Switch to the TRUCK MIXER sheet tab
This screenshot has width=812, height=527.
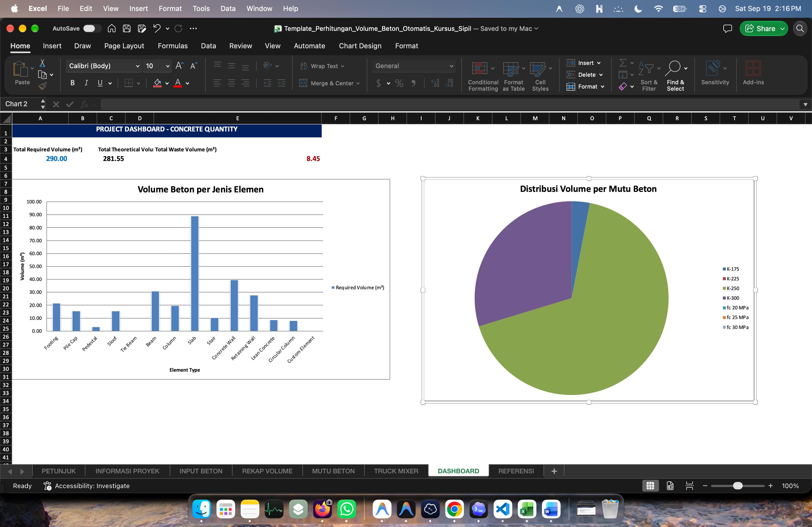pos(396,471)
